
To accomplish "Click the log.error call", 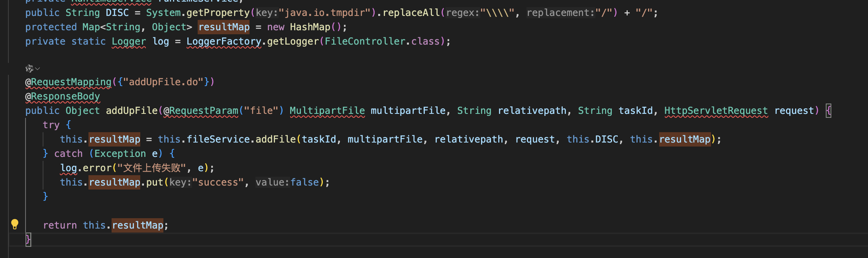I will (x=97, y=168).
